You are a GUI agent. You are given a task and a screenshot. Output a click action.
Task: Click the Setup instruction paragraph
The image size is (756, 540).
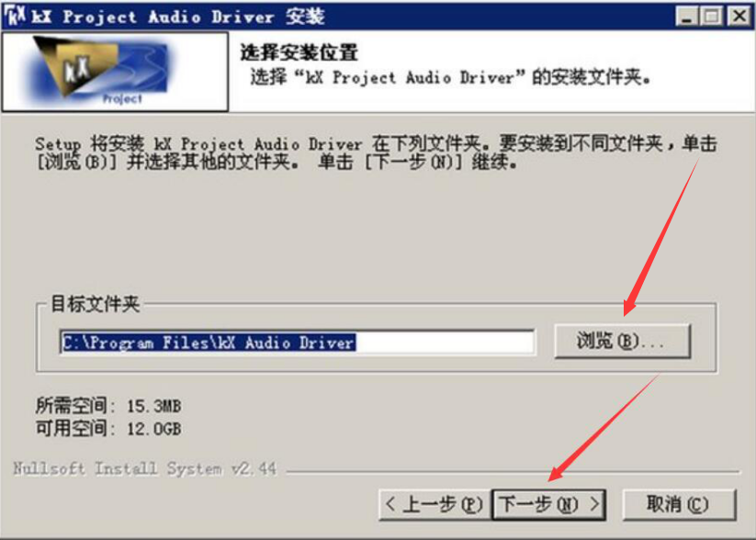[376, 152]
